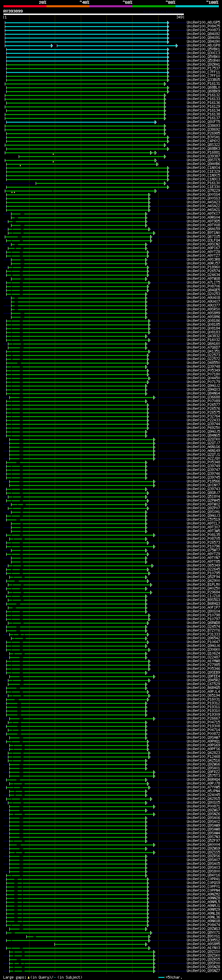The image size is (222, 980).
Task: Click the green alignment bar for UniRef100_P16131
Action: (85, 84)
